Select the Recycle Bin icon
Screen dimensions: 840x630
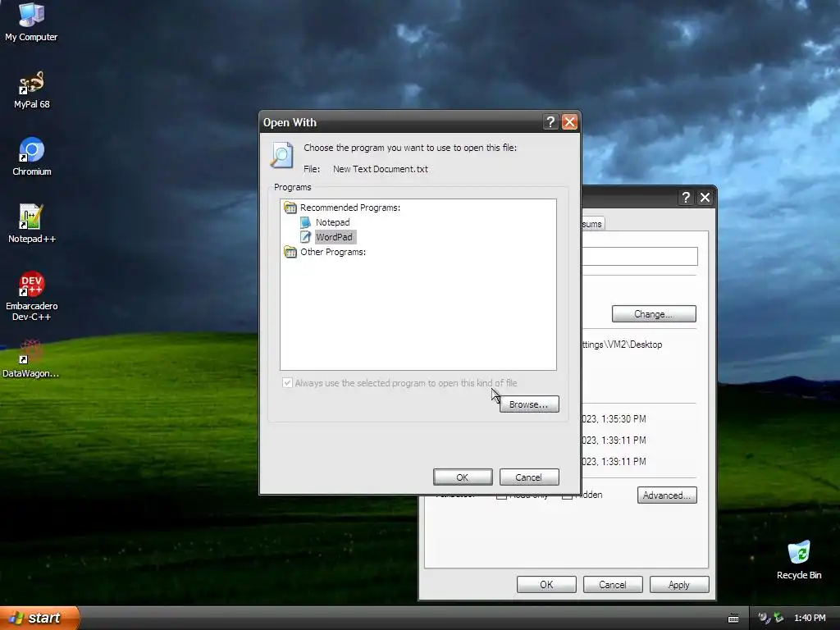tap(799, 560)
